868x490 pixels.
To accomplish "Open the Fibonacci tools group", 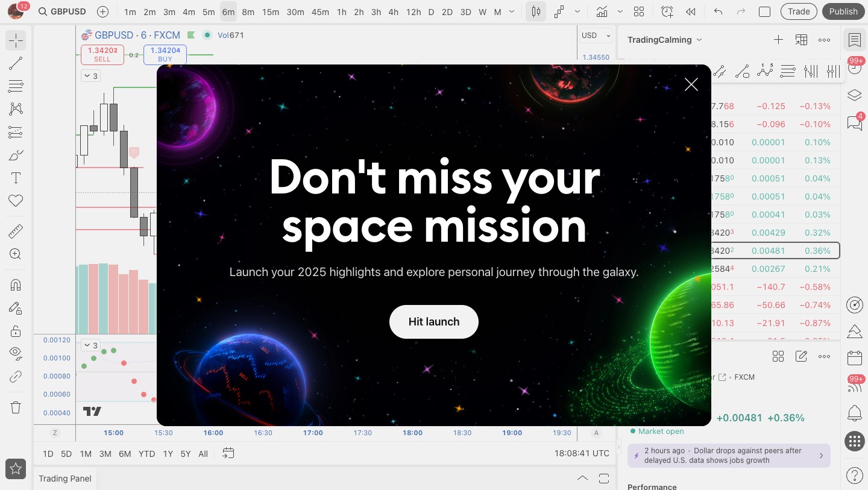I will (16, 86).
